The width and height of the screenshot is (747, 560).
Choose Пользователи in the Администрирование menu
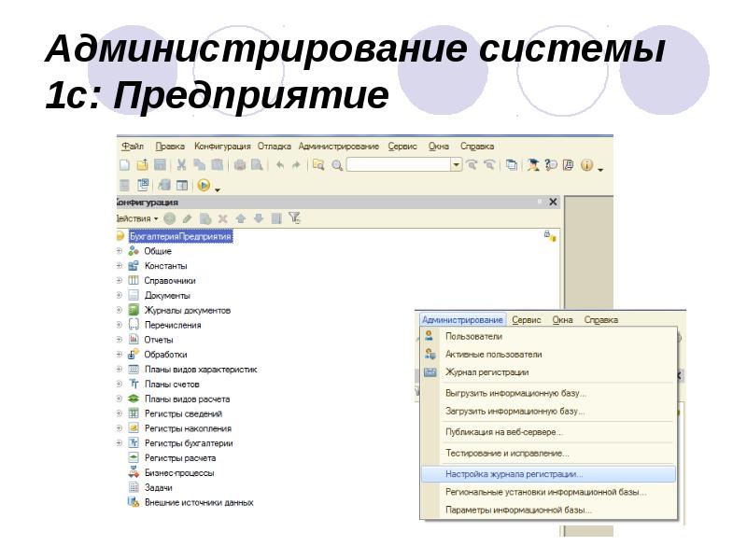point(548,336)
